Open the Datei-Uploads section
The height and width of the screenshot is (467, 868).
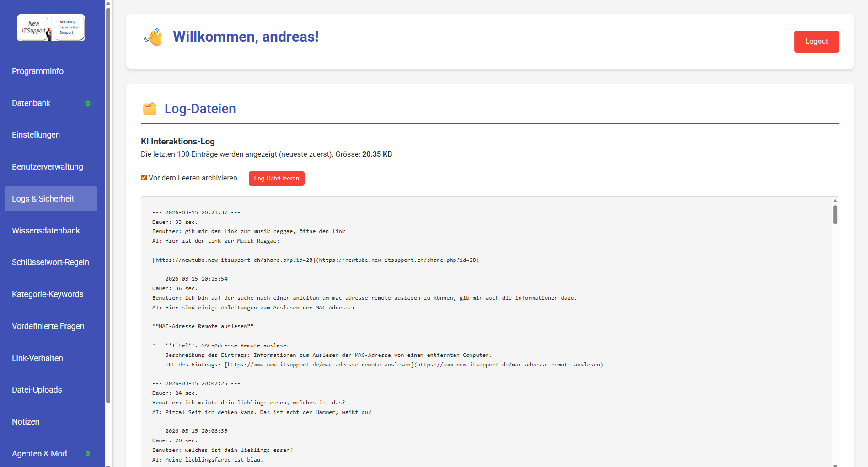[37, 390]
